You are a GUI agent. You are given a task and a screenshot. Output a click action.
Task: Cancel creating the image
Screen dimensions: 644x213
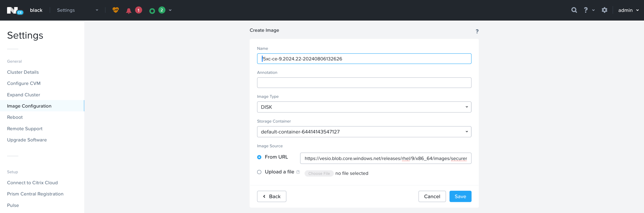(x=432, y=196)
